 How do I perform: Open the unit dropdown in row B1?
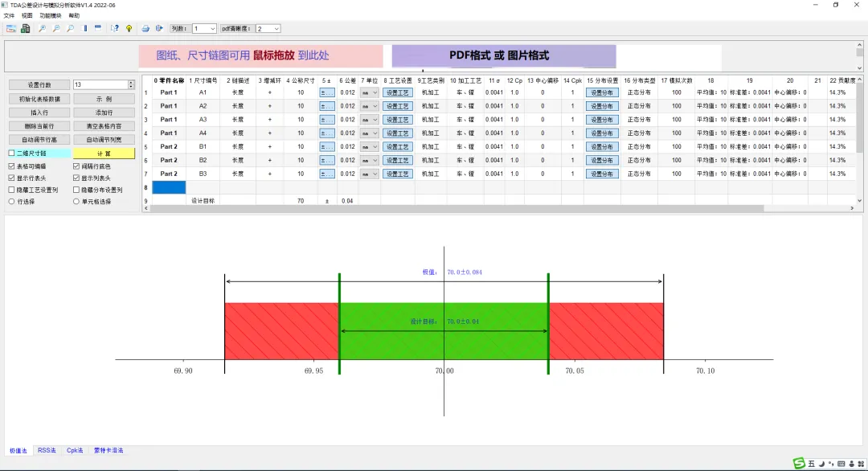pos(369,146)
